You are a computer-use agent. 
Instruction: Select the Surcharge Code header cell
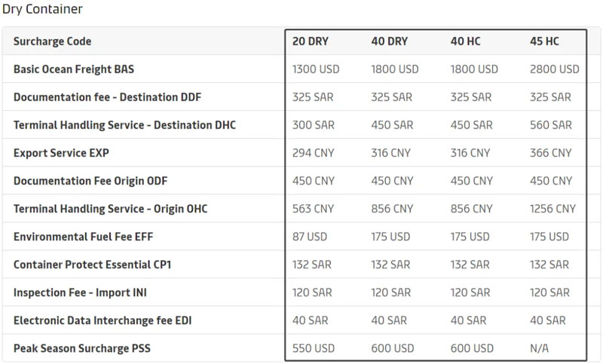coord(52,41)
